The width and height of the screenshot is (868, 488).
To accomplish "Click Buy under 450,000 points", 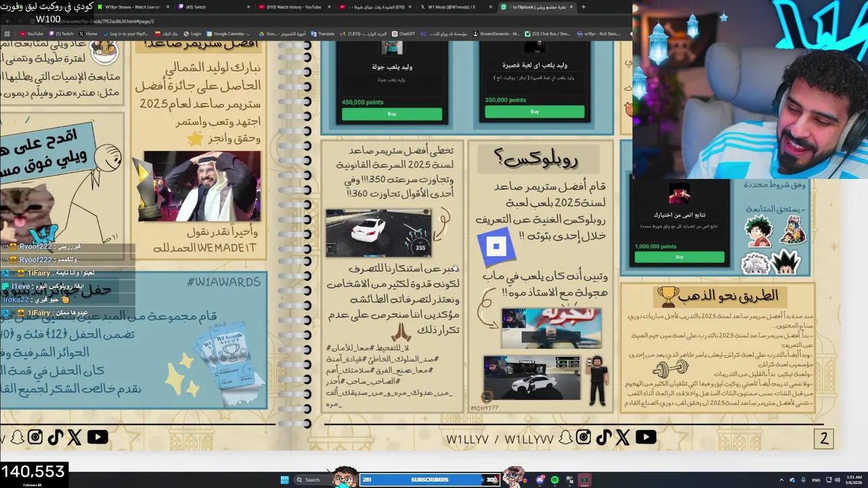I will 392,114.
